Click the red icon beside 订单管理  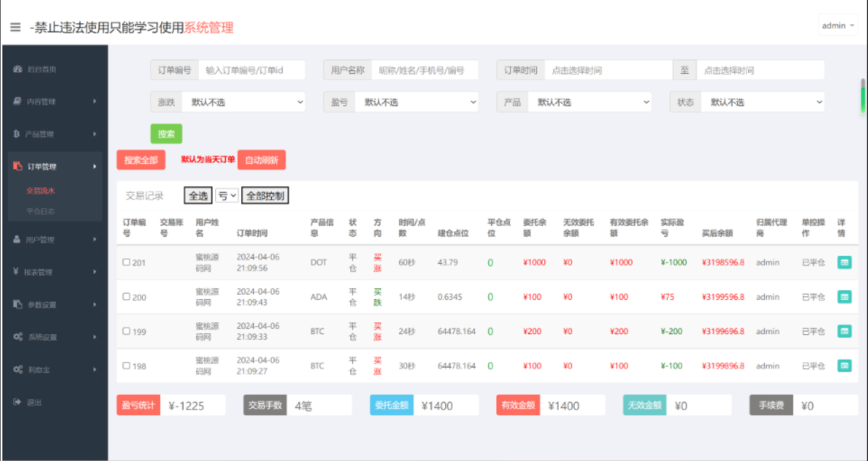tap(17, 167)
